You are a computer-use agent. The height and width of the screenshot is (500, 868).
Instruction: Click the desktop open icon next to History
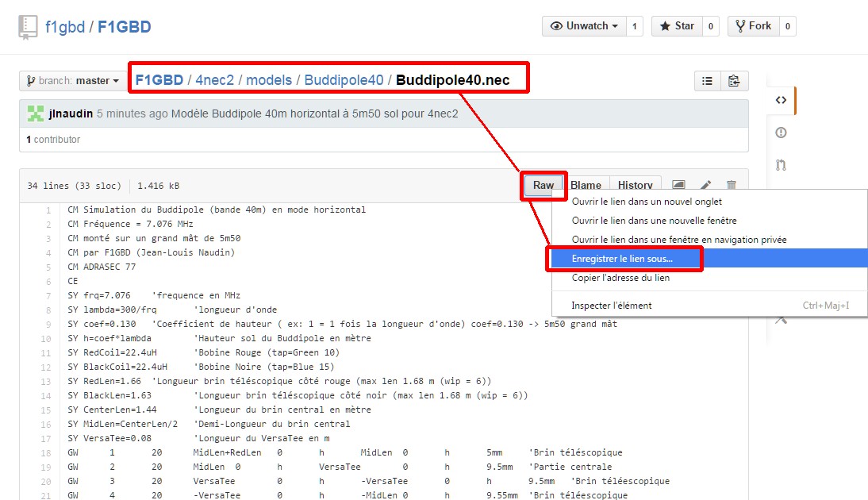pyautogui.click(x=678, y=185)
